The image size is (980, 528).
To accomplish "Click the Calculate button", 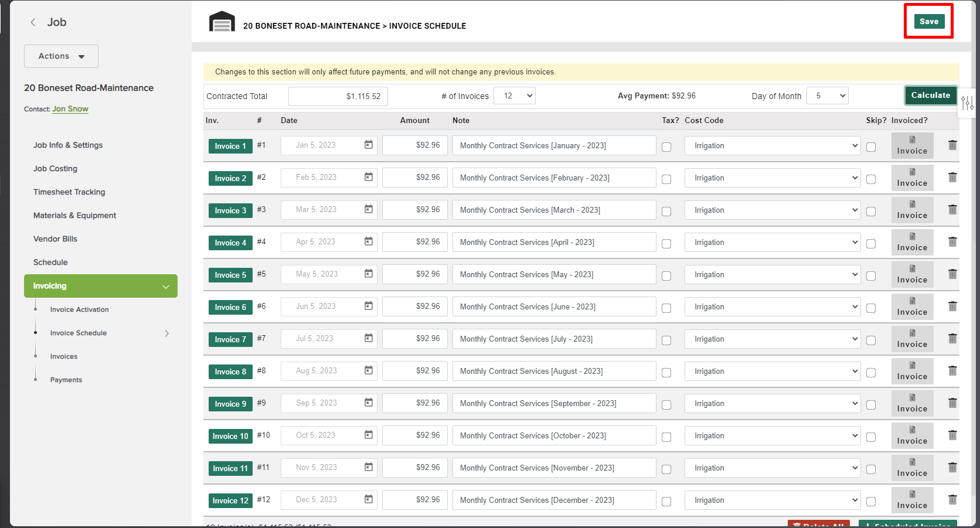I will 931,95.
